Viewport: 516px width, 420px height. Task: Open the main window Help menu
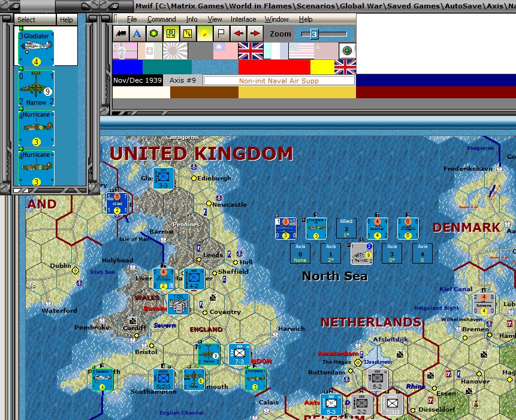point(306,19)
